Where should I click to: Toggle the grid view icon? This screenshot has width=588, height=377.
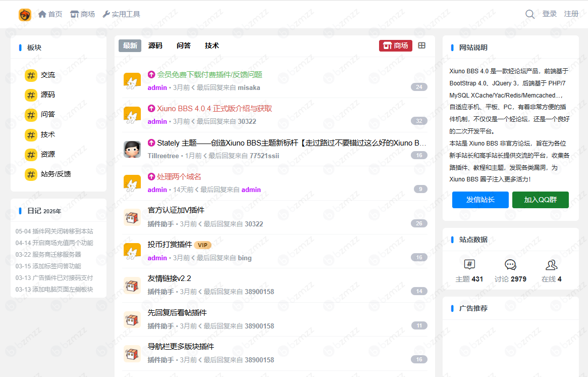(x=422, y=45)
